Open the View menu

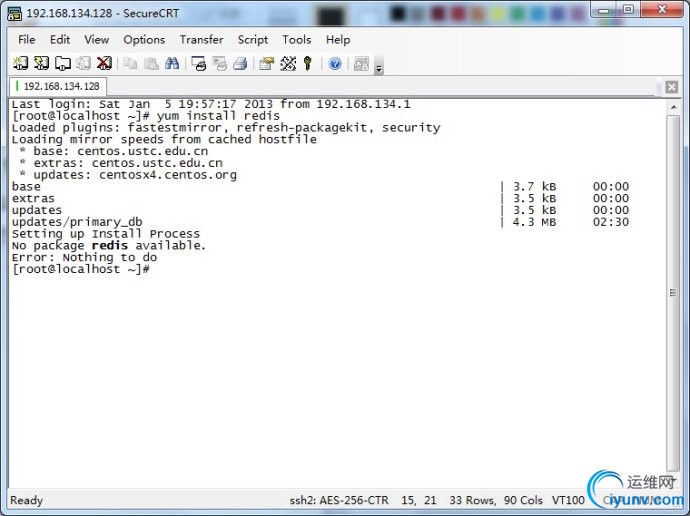(x=96, y=40)
